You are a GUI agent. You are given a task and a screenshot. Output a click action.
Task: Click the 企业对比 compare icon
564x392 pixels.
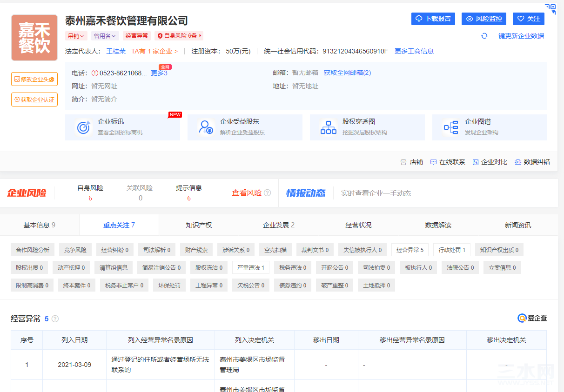pyautogui.click(x=475, y=162)
